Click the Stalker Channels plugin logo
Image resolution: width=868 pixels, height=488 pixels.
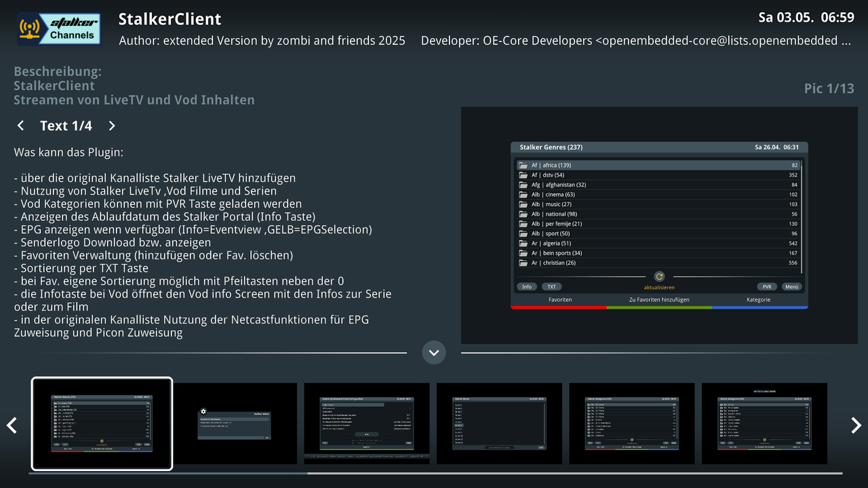pyautogui.click(x=59, y=29)
